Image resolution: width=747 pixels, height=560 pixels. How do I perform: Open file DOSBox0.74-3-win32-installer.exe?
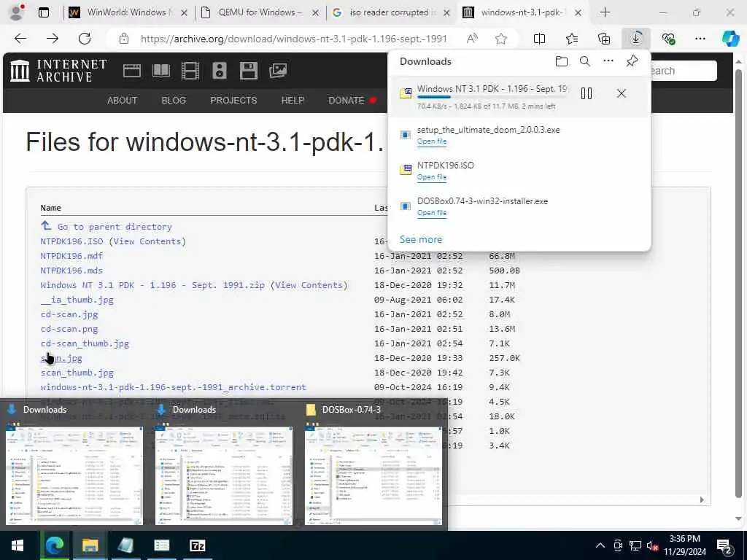click(432, 213)
